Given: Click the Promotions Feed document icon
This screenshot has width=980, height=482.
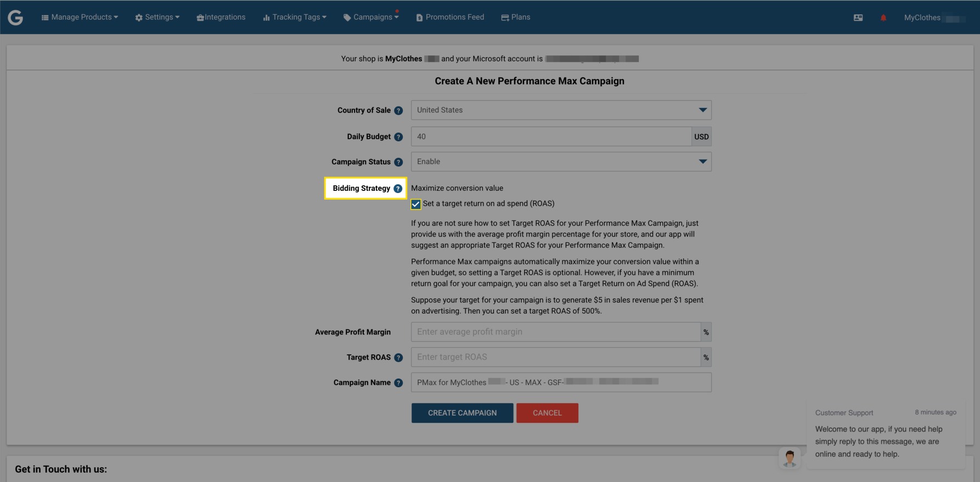Looking at the screenshot, I should [419, 18].
